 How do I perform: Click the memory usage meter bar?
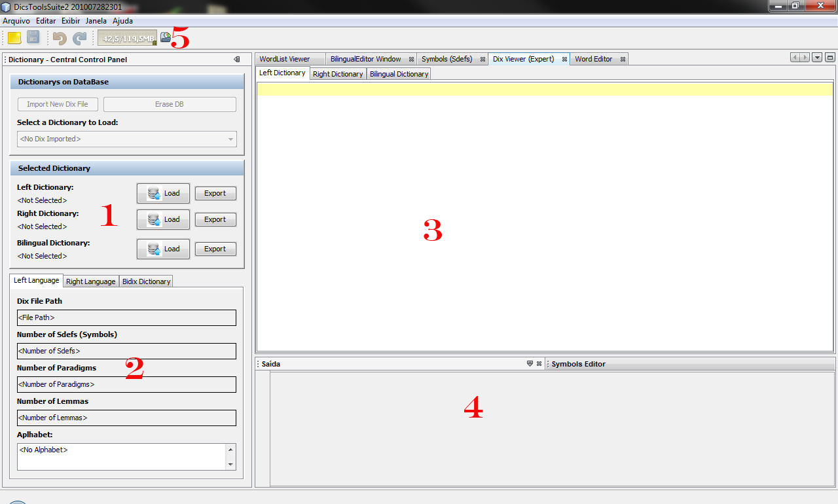(x=127, y=39)
